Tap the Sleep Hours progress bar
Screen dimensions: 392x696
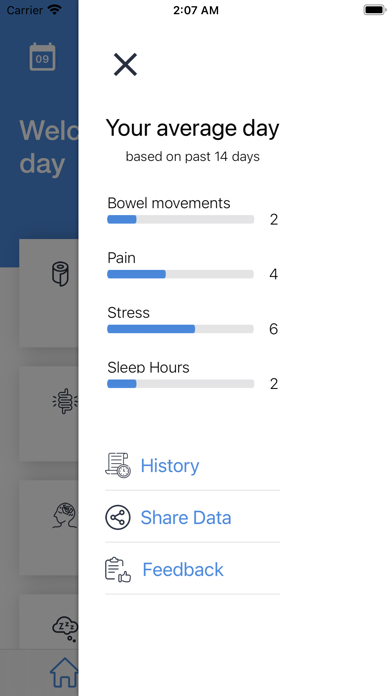(181, 384)
